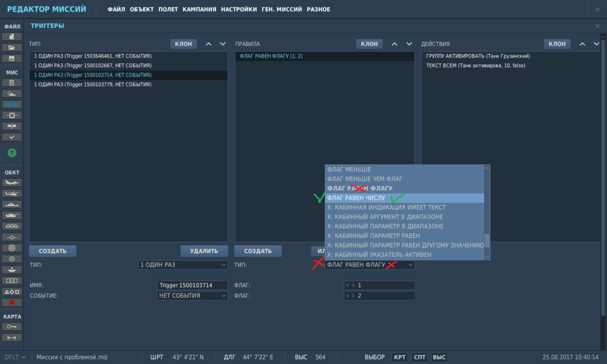
Task: Choose X: КАБИННАЯ ИНДИКАЦИЯ ИМЕЕТ ТЕКСТ
Action: coord(404,207)
